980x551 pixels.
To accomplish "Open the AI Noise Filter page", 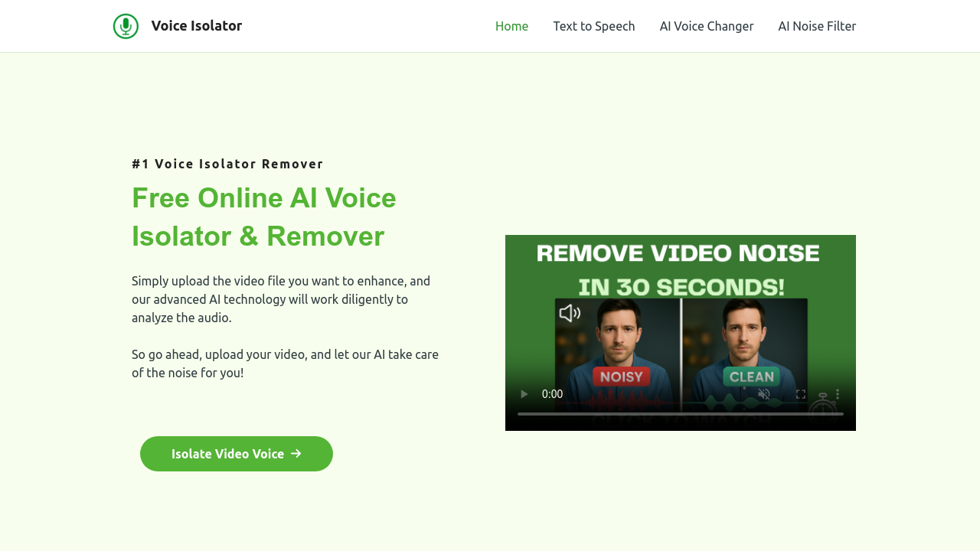I will 817,25.
